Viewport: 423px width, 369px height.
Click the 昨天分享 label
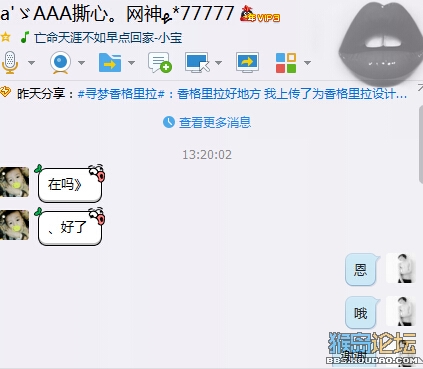[x=41, y=94]
